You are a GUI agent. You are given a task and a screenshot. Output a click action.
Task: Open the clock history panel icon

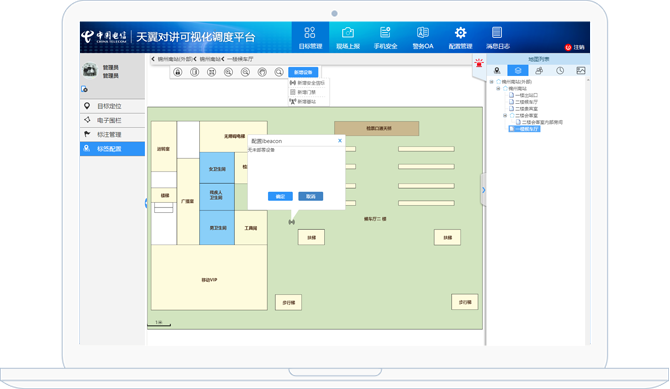(x=560, y=71)
